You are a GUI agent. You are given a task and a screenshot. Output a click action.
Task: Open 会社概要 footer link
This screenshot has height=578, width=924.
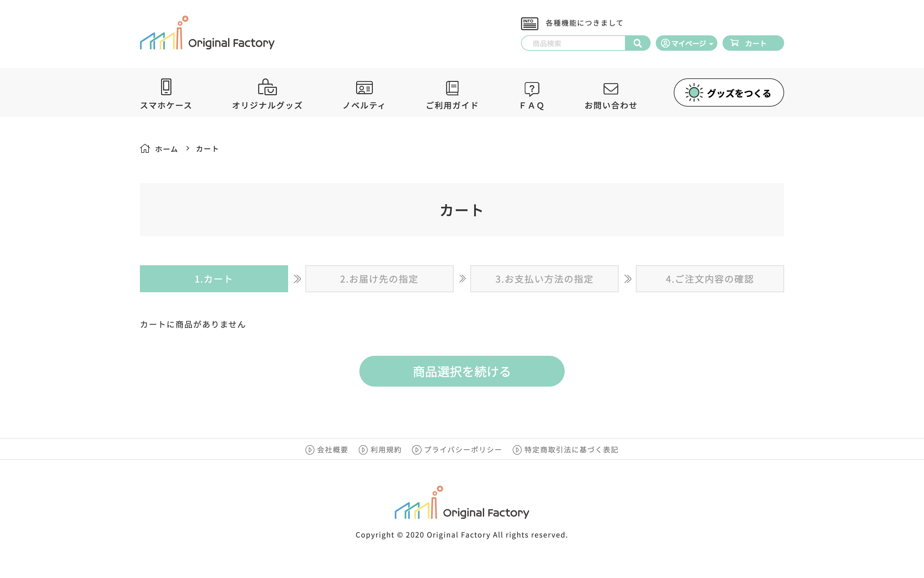(332, 450)
